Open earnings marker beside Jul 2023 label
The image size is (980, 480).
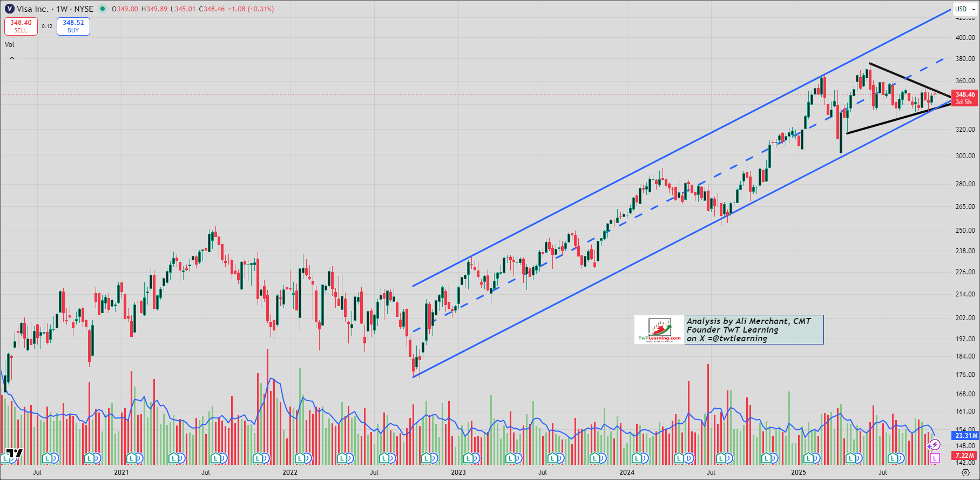[x=553, y=458]
